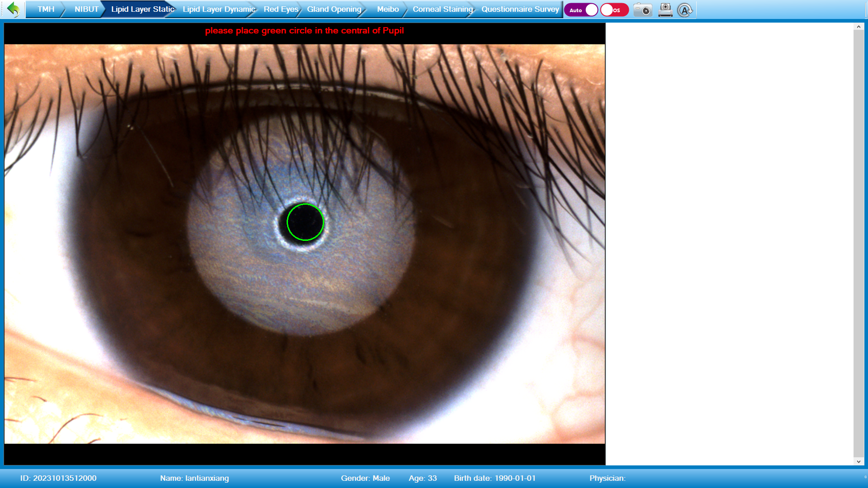Capture a photo using the camera icon

point(642,10)
